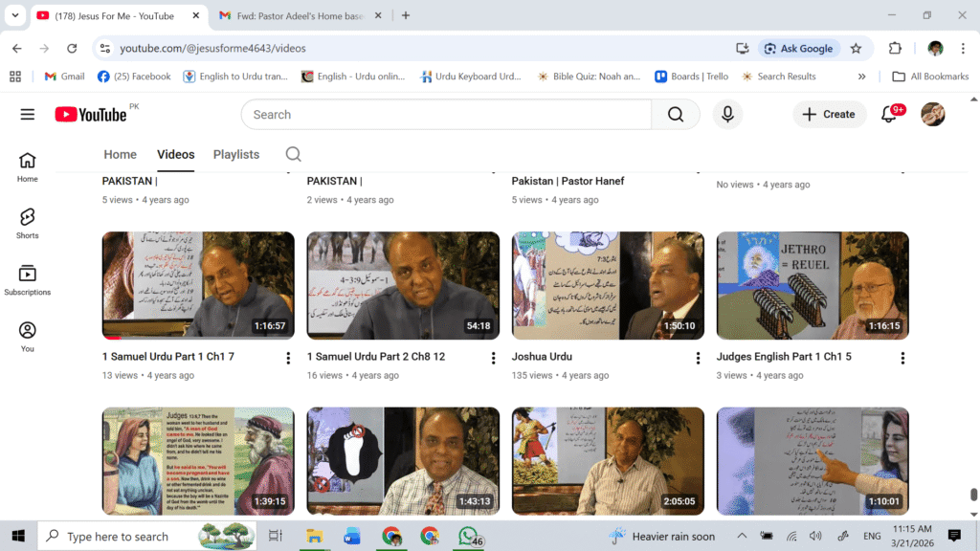Image resolution: width=980 pixels, height=551 pixels.
Task: Open the notifications bell
Action: point(889,115)
